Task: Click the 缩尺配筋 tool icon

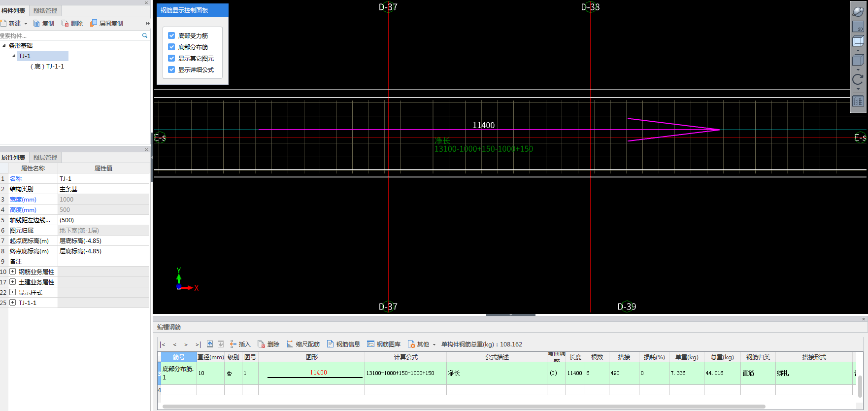Action: pyautogui.click(x=290, y=344)
